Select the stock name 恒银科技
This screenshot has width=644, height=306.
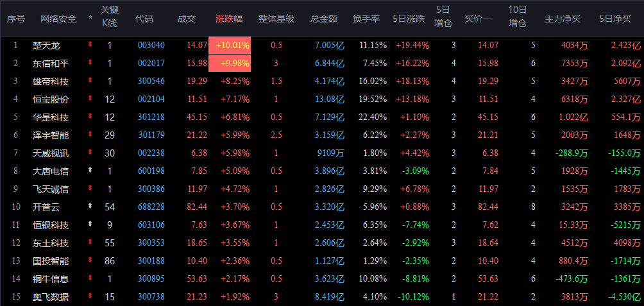point(51,225)
